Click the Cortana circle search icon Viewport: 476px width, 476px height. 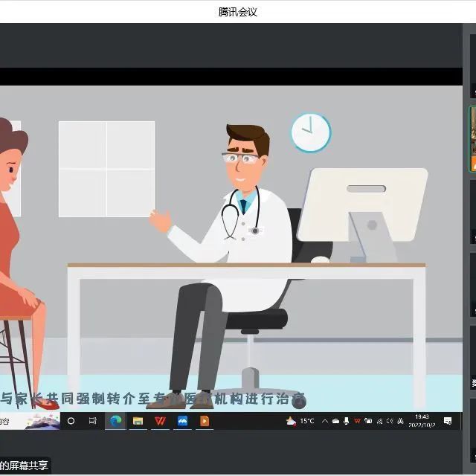pyautogui.click(x=71, y=421)
